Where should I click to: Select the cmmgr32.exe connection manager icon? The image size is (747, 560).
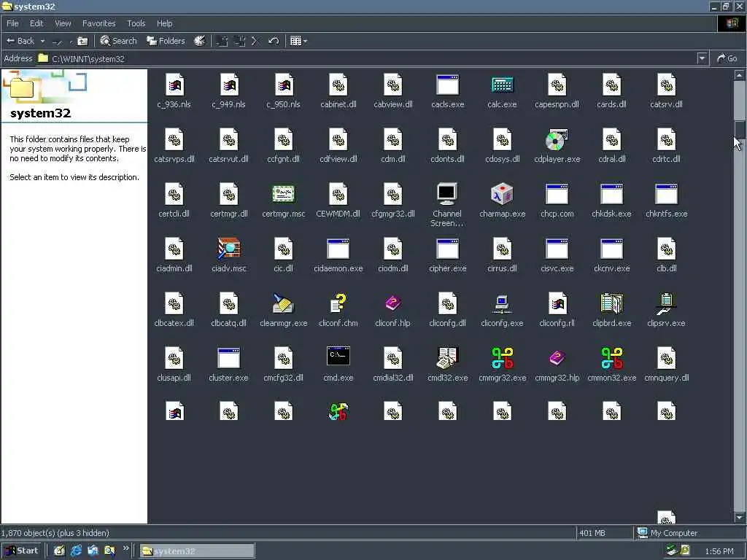coord(502,358)
